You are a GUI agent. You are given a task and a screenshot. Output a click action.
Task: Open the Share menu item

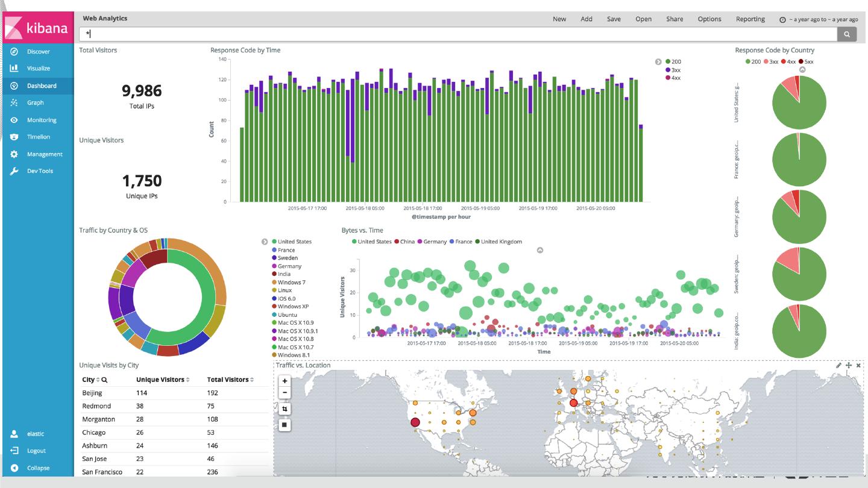pyautogui.click(x=675, y=19)
